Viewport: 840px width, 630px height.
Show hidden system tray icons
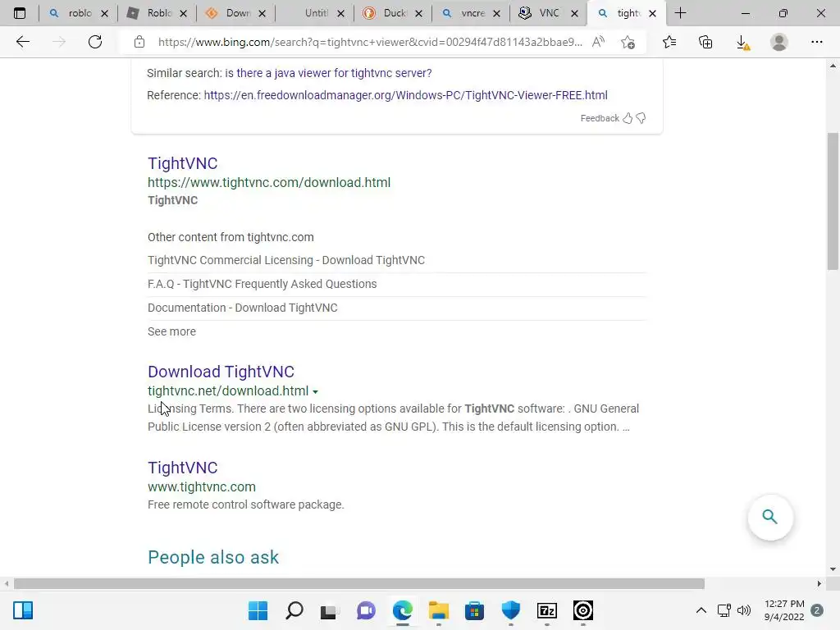(701, 610)
